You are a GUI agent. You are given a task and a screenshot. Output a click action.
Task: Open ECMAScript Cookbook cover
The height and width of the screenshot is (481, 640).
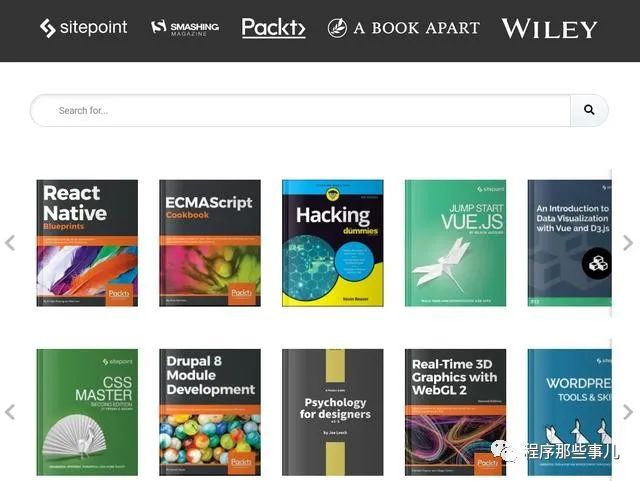coord(210,243)
